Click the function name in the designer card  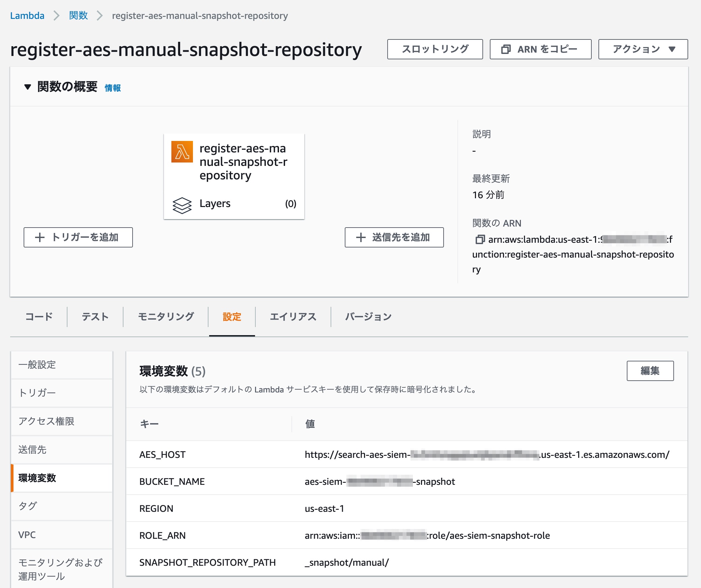point(243,162)
